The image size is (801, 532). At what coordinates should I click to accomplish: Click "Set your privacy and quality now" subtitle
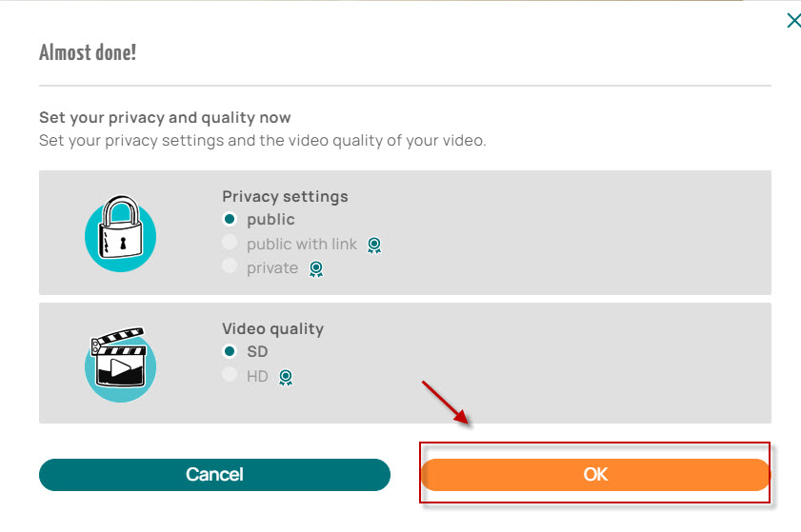pos(165,118)
